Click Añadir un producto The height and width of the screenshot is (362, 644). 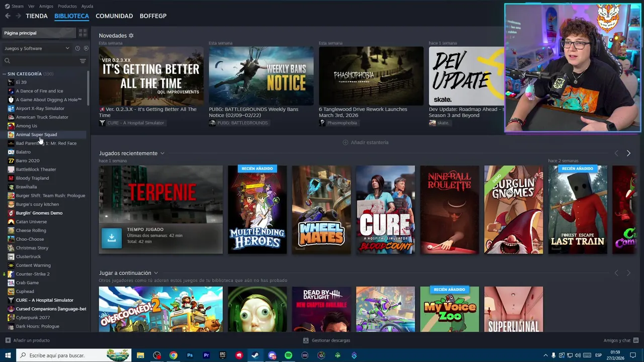28,340
